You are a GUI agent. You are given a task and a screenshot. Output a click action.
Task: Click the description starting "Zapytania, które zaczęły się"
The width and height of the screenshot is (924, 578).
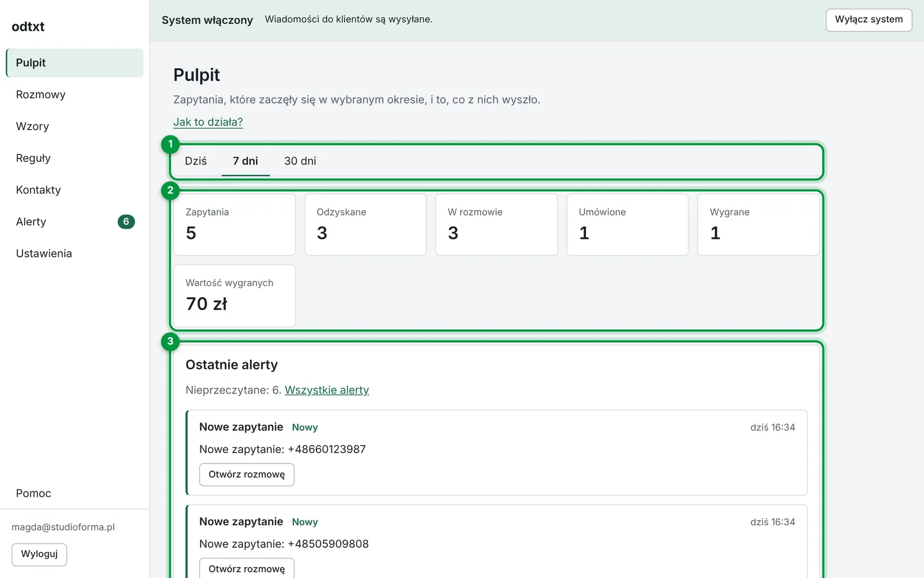357,100
